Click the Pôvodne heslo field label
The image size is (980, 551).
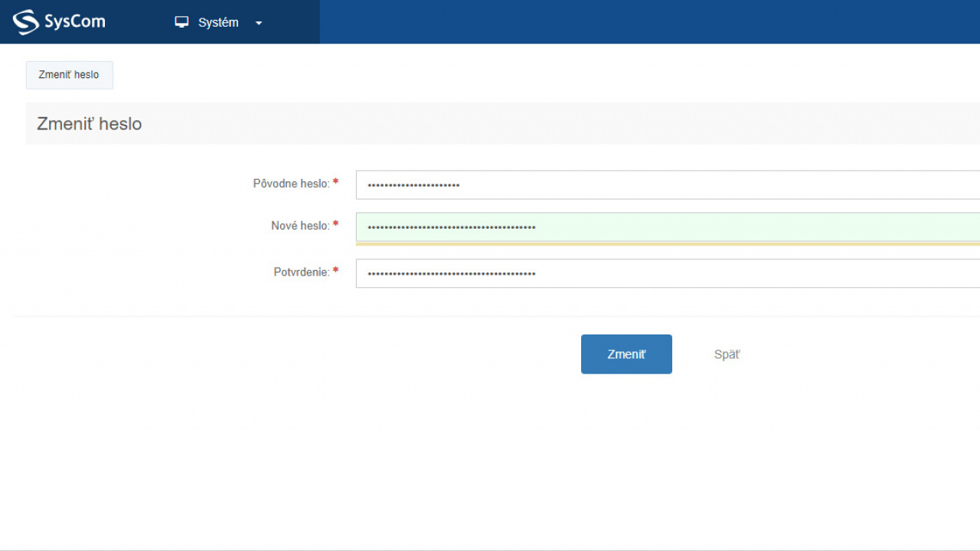[x=291, y=184]
